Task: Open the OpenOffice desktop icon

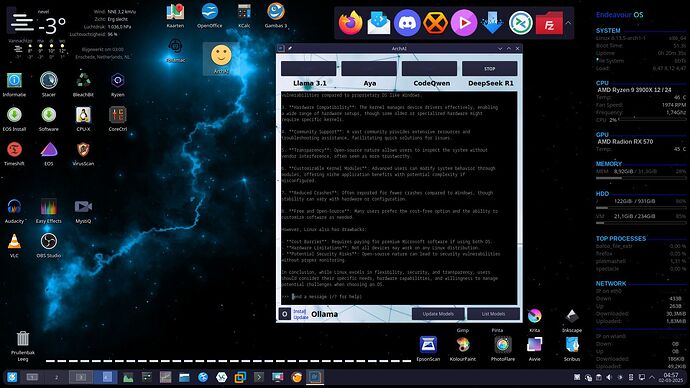Action: [x=209, y=15]
